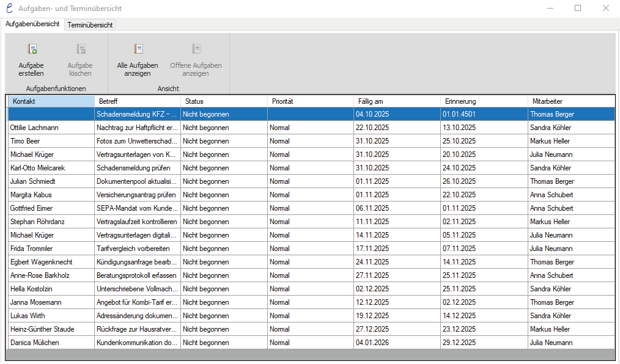Select the Aufgabenübersicht tab
Screen dimensions: 620x364
(32, 24)
